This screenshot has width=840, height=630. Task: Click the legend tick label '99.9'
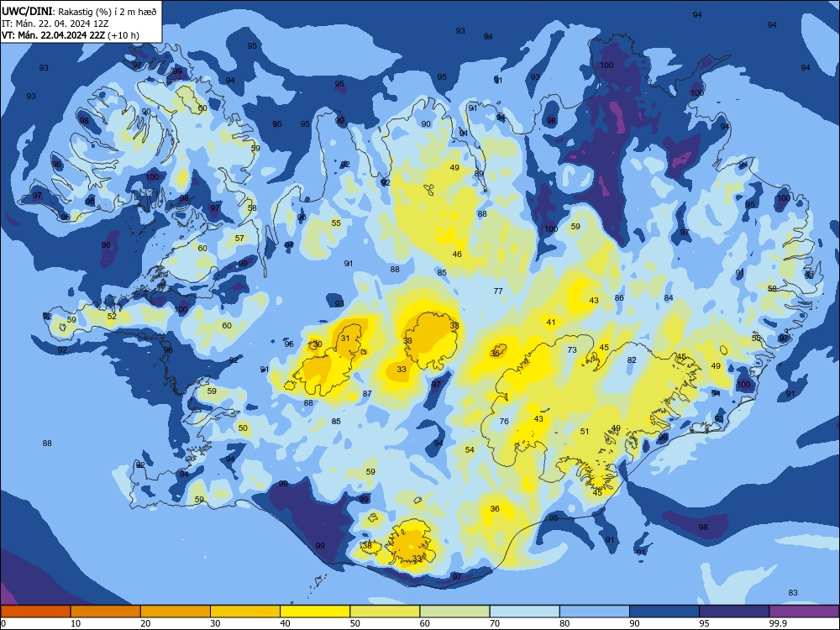click(778, 623)
